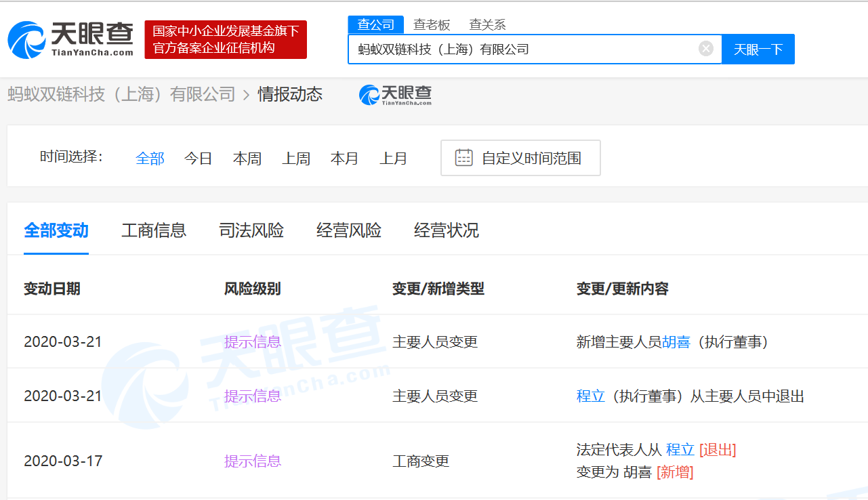Clear the search box with the X icon

coord(706,49)
